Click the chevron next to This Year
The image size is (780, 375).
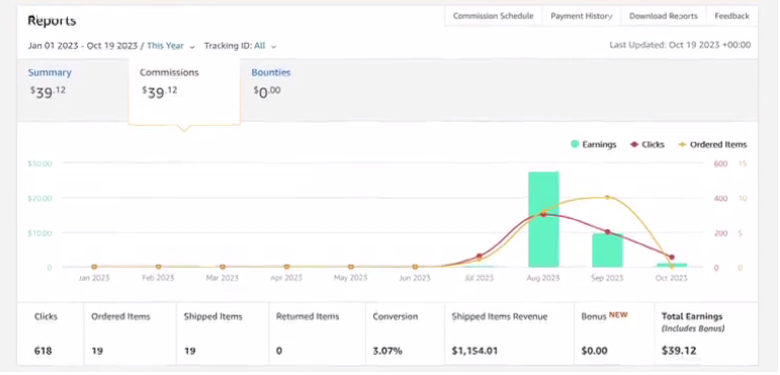[193, 46]
